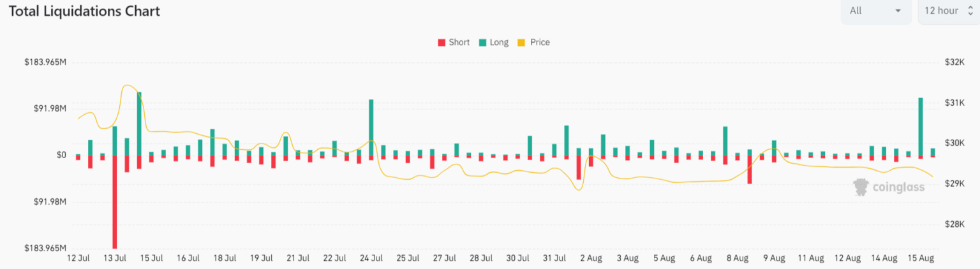Click the coinglass watermark text
The height and width of the screenshot is (269, 980).
pyautogui.click(x=900, y=187)
